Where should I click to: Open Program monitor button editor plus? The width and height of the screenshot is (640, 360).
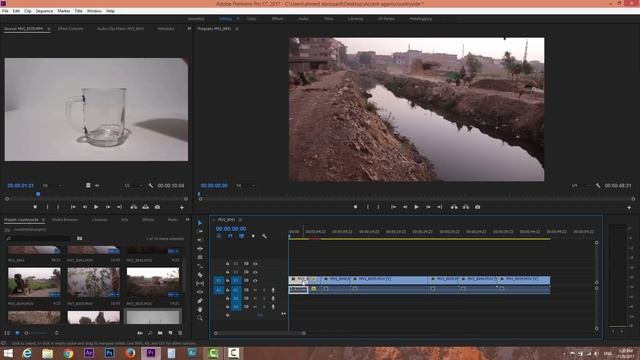629,207
